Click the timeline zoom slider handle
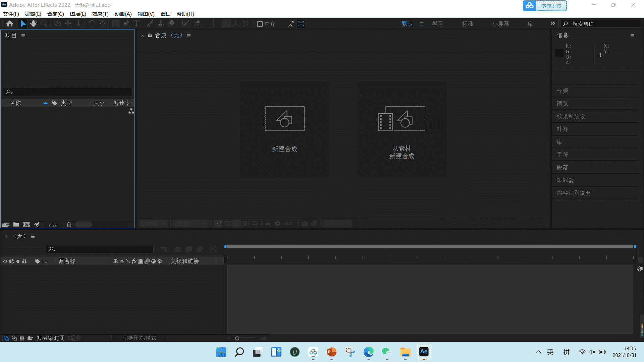 click(237, 338)
